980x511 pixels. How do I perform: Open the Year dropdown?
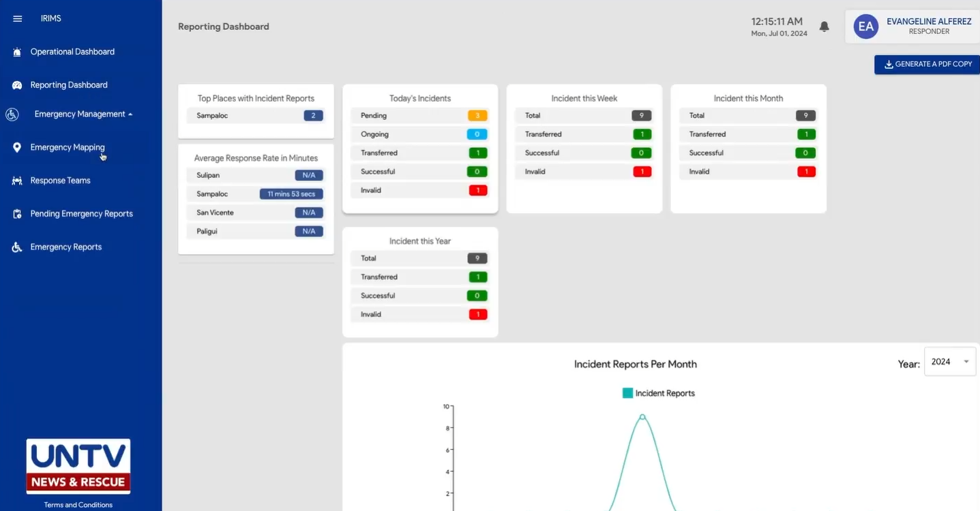(949, 361)
